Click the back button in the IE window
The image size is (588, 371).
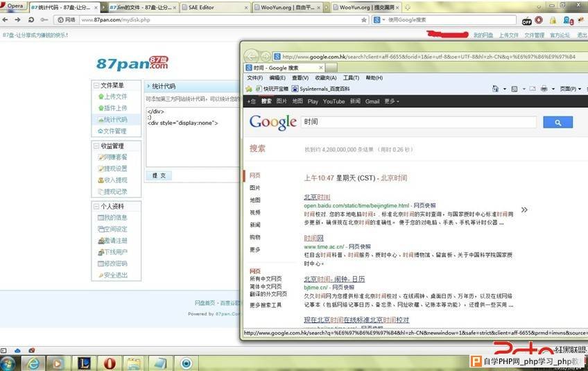(x=252, y=57)
